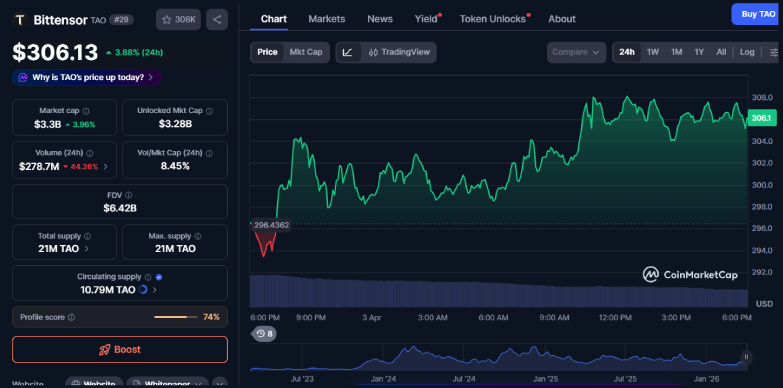
Task: Click the Bittensor TAO logo icon
Action: [x=19, y=20]
